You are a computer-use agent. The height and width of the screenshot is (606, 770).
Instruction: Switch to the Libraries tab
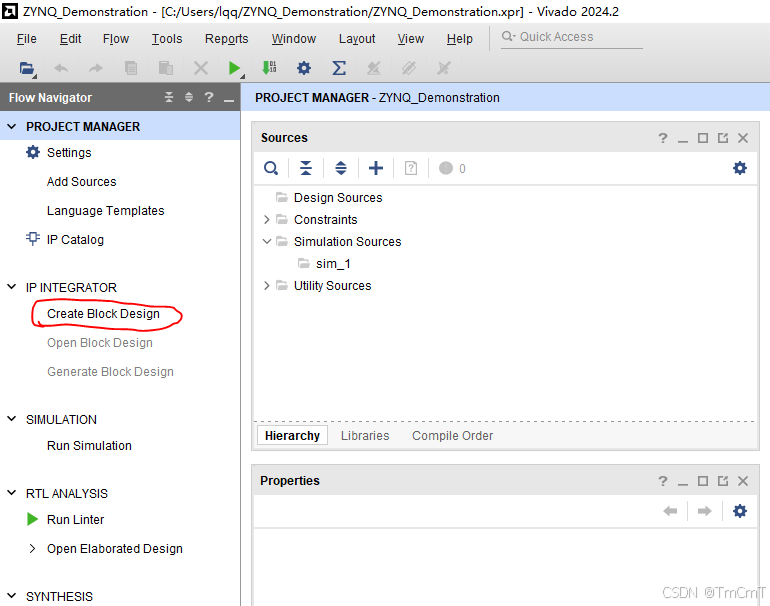(365, 436)
